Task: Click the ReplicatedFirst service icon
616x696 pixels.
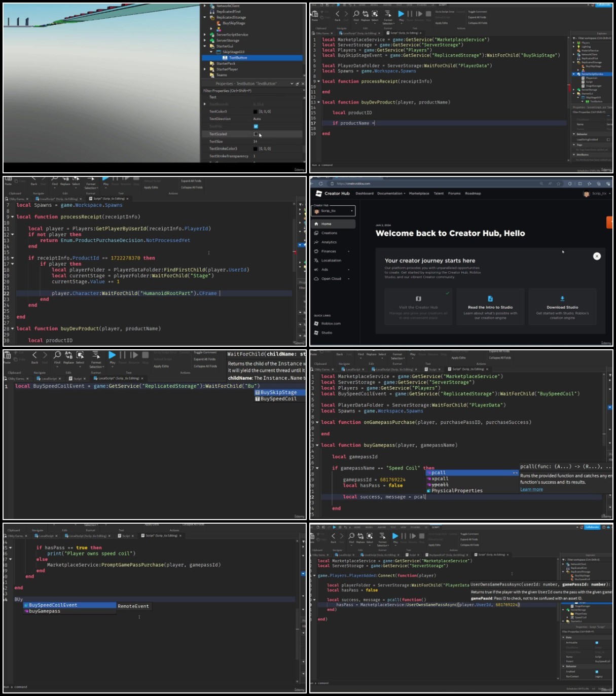Action: [x=212, y=12]
